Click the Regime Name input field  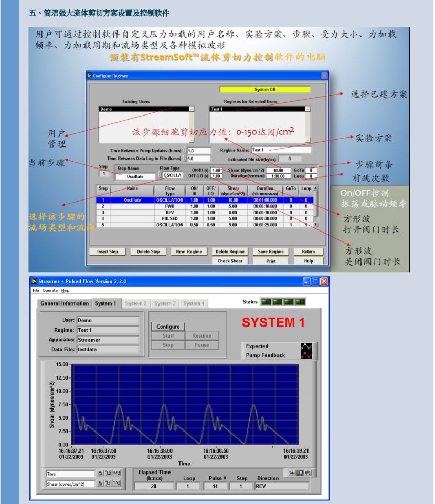281,150
